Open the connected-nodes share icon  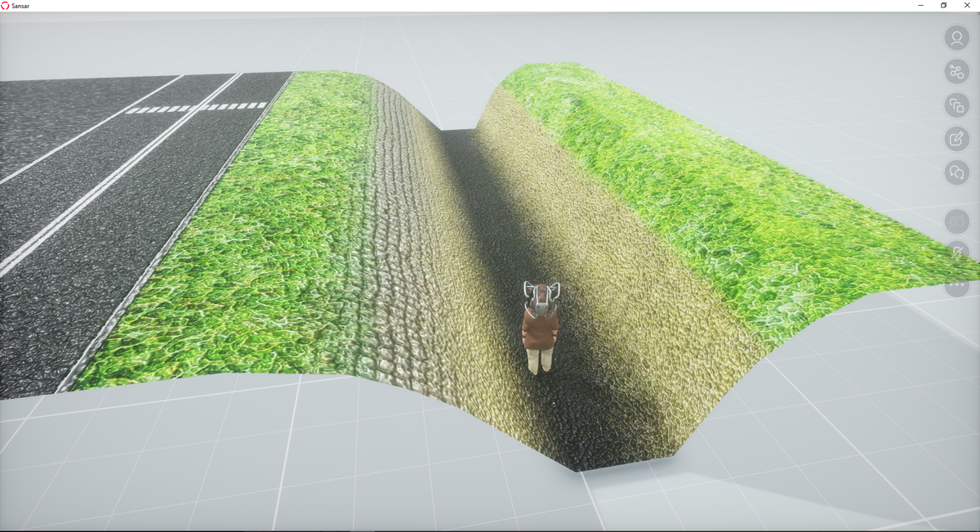click(956, 72)
